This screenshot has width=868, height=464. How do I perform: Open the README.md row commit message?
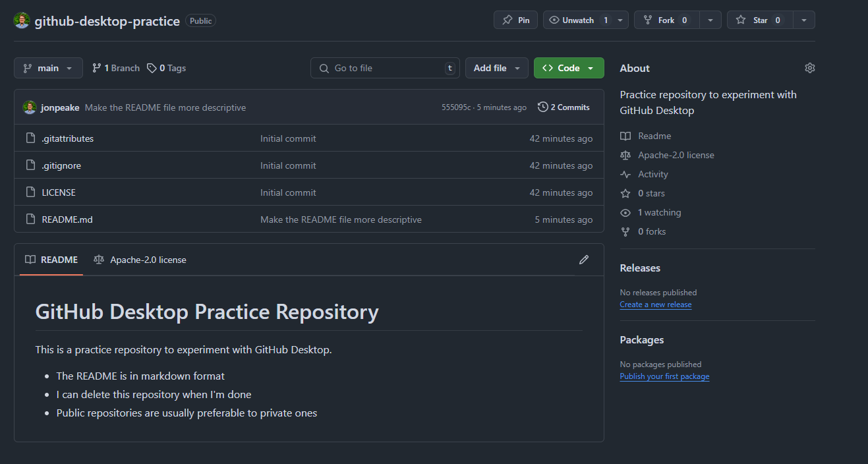[341, 219]
